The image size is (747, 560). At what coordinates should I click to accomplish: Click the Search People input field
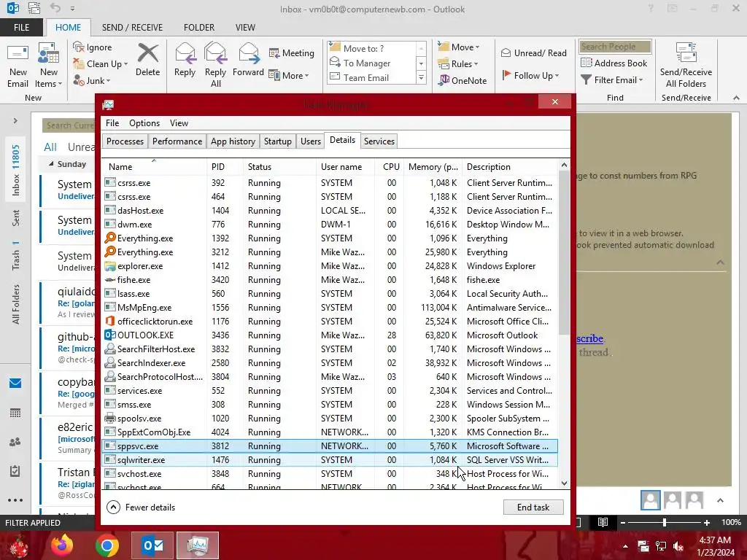(x=615, y=47)
